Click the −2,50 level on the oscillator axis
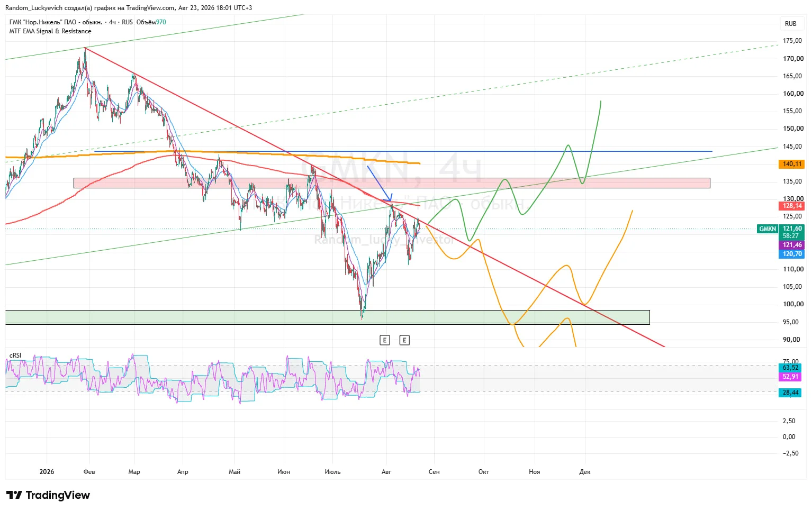Screen dimensions: 812x511 (x=791, y=453)
